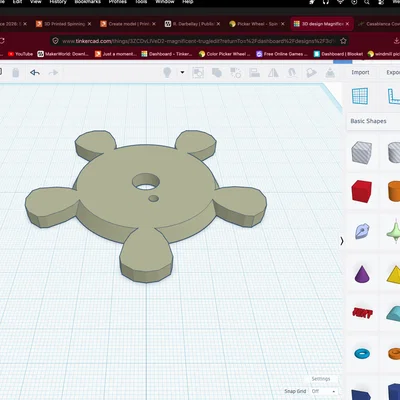Viewport: 400px width, 400px height.
Task: Select the Workplane tool
Action: 360,96
